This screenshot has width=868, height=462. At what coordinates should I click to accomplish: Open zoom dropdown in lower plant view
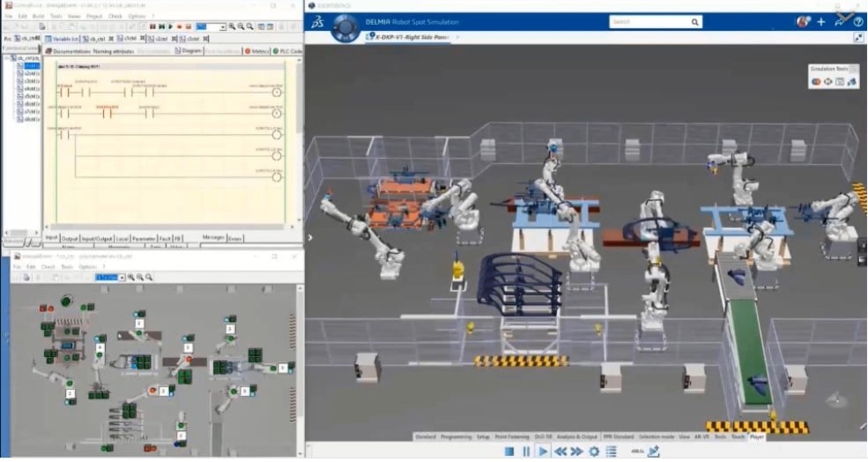point(122,278)
